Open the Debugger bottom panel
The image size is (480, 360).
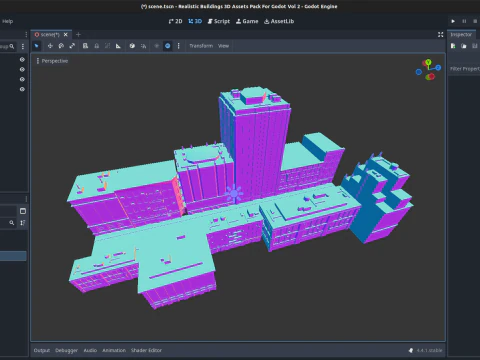(x=66, y=350)
